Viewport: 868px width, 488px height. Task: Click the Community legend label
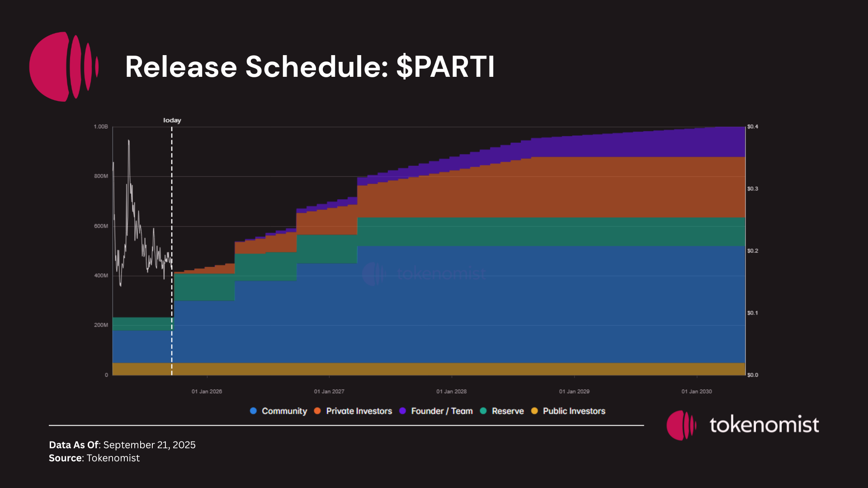tap(284, 411)
